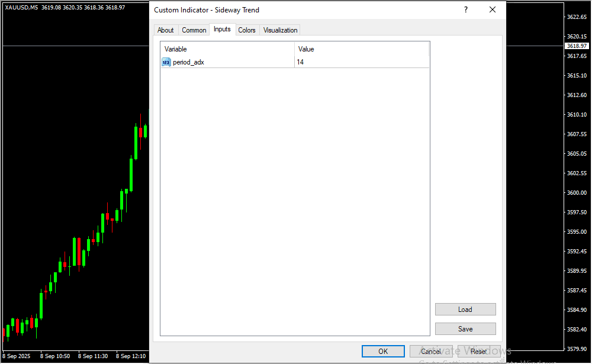Screen dimensions: 592x364
Task: Select the Inputs tab
Action: click(x=222, y=30)
